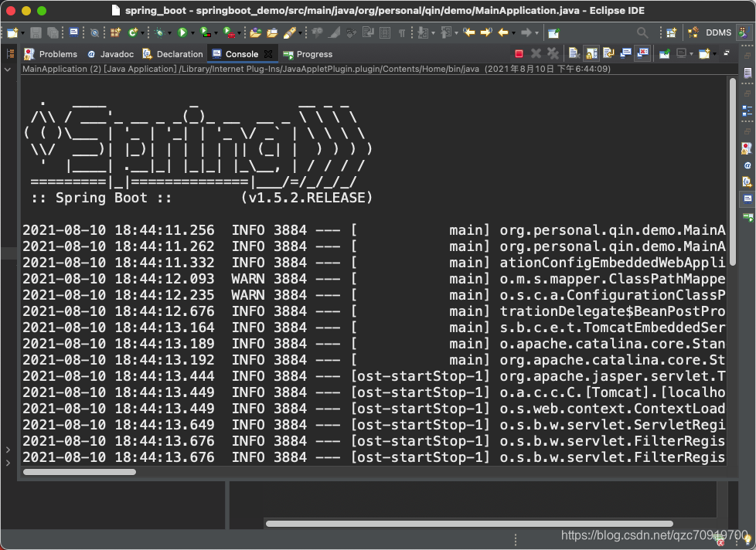Click the log line timestamped 18:44:13.649
756x550 pixels.
(x=373, y=425)
